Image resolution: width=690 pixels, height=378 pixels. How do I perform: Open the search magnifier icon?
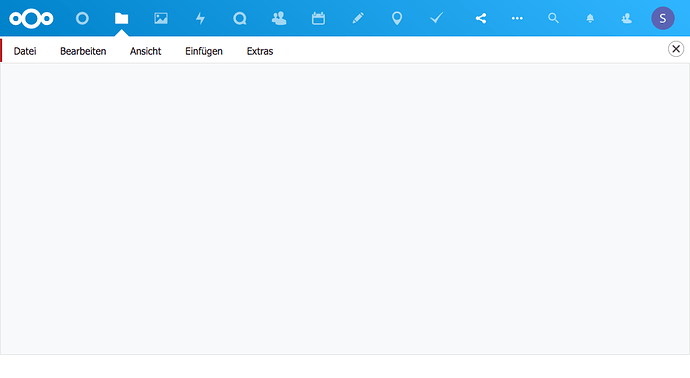(553, 18)
